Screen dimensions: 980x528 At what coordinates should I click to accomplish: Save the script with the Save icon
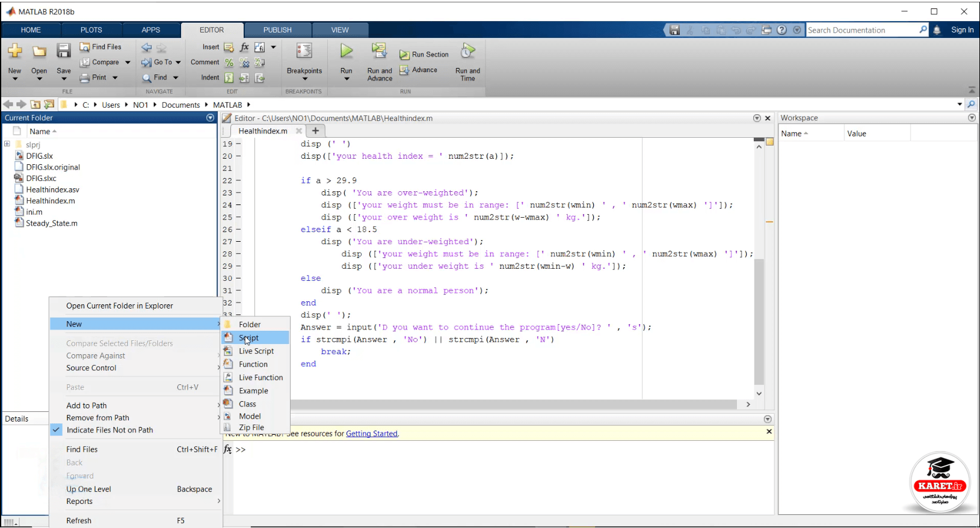coord(64,51)
